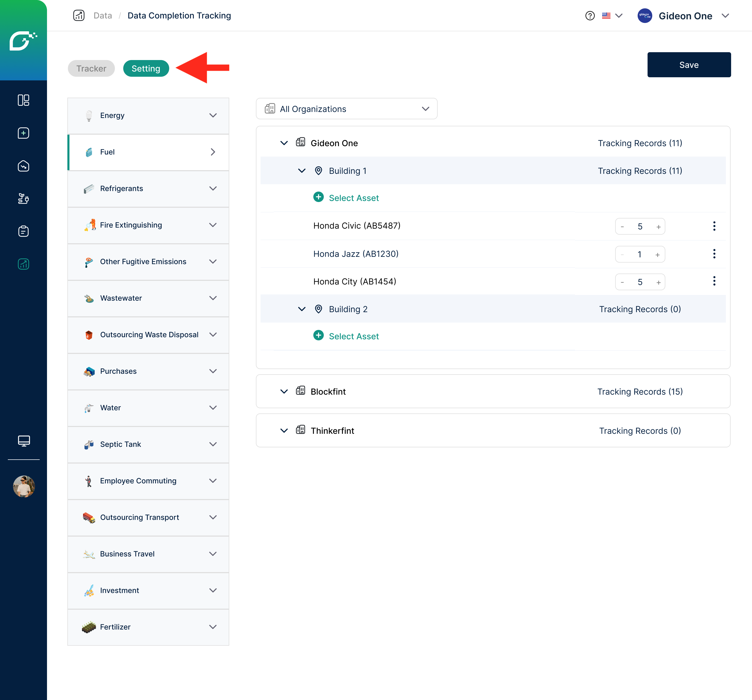The image size is (752, 700).
Task: Open the clipboard report icon in sidebar
Action: tap(23, 231)
